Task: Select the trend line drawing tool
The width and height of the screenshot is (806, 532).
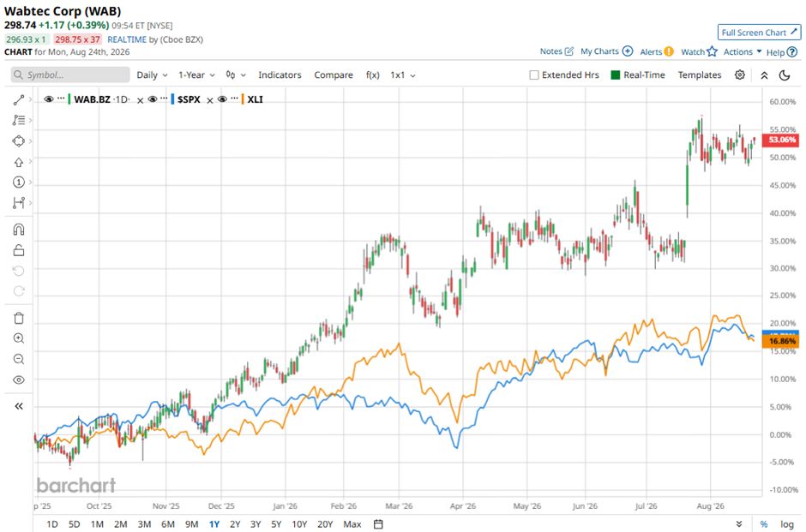Action: pyautogui.click(x=19, y=100)
